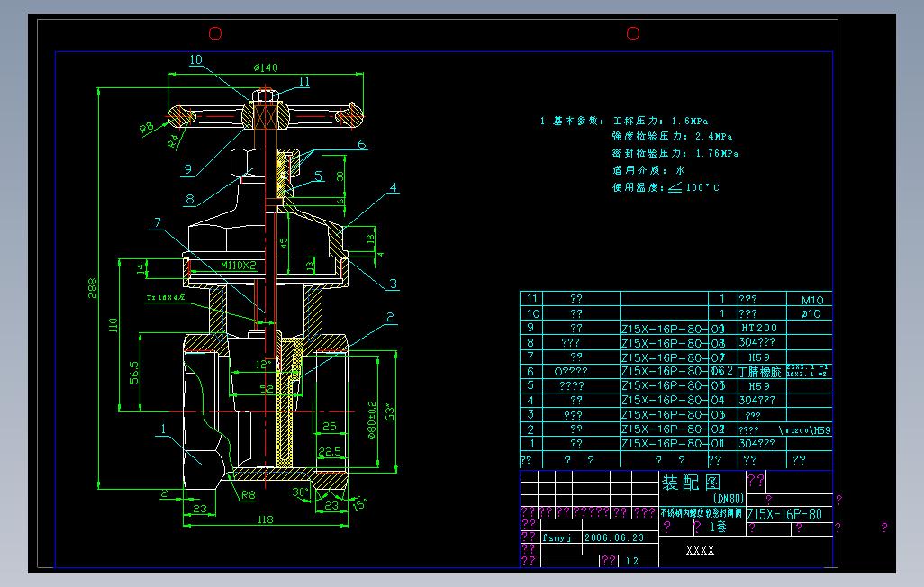Click part code Z15X-16P-80-09 in the table

point(673,329)
